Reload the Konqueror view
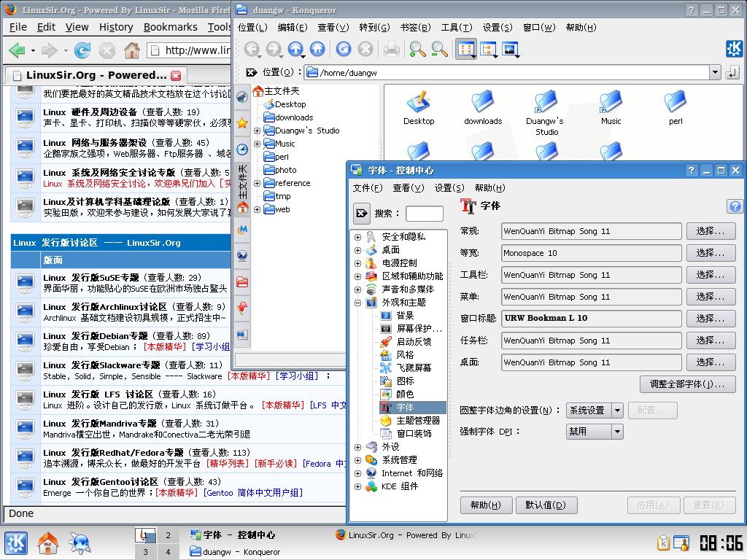Image resolution: width=747 pixels, height=560 pixels. click(x=343, y=49)
